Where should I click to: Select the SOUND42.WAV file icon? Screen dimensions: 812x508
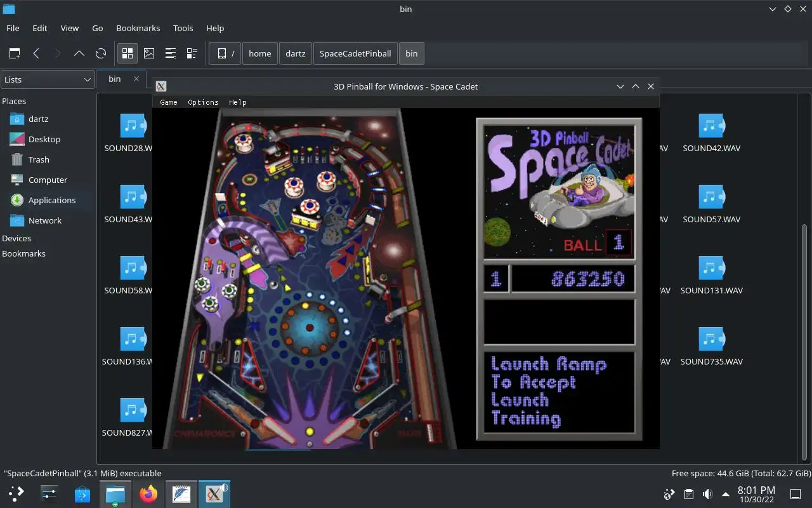click(711, 126)
